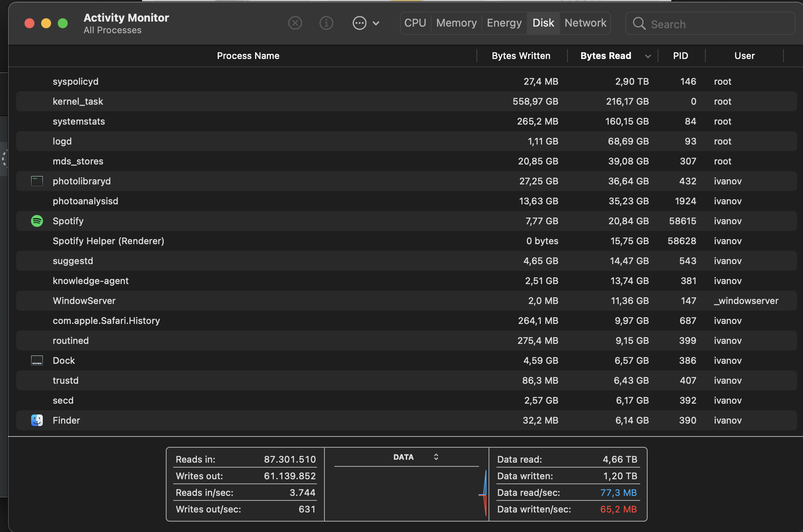Click the Finder icon in process list
Viewport: 803px width, 532px height.
tap(37, 420)
